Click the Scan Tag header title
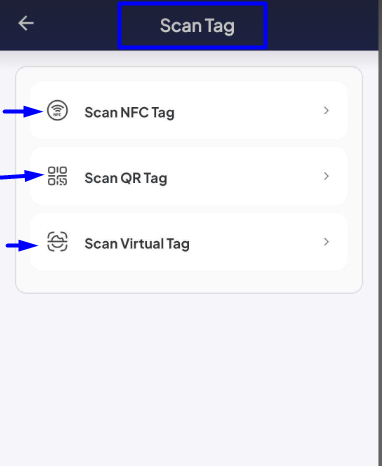 click(197, 26)
